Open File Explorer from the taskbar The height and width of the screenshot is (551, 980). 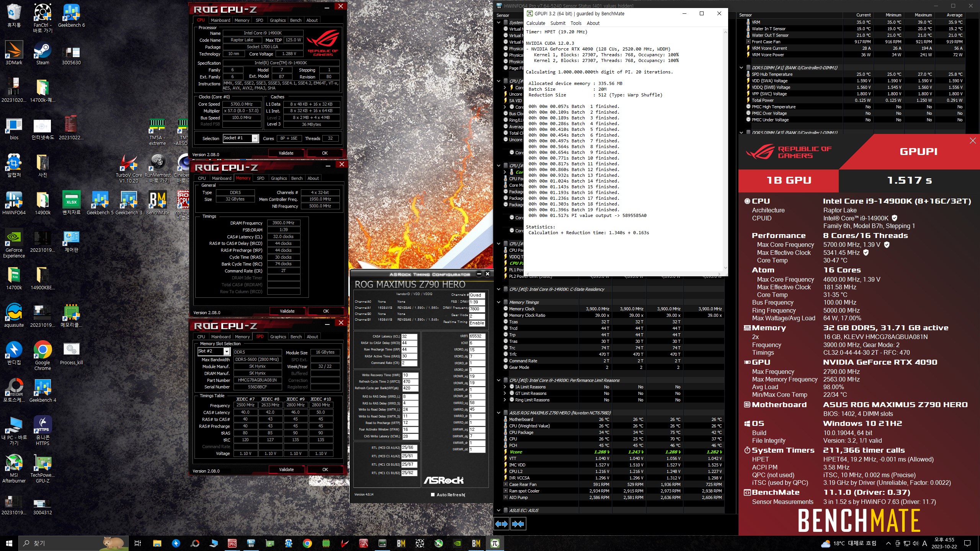[157, 543]
